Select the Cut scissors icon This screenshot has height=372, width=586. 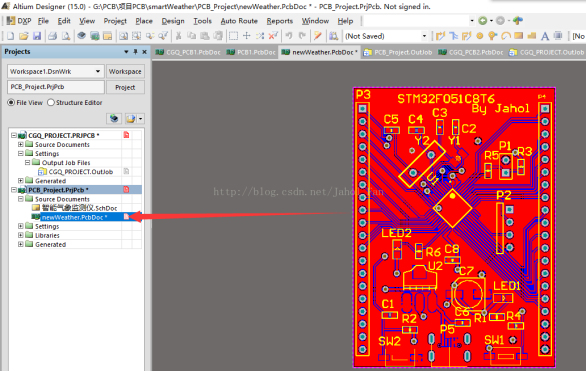pyautogui.click(x=179, y=36)
